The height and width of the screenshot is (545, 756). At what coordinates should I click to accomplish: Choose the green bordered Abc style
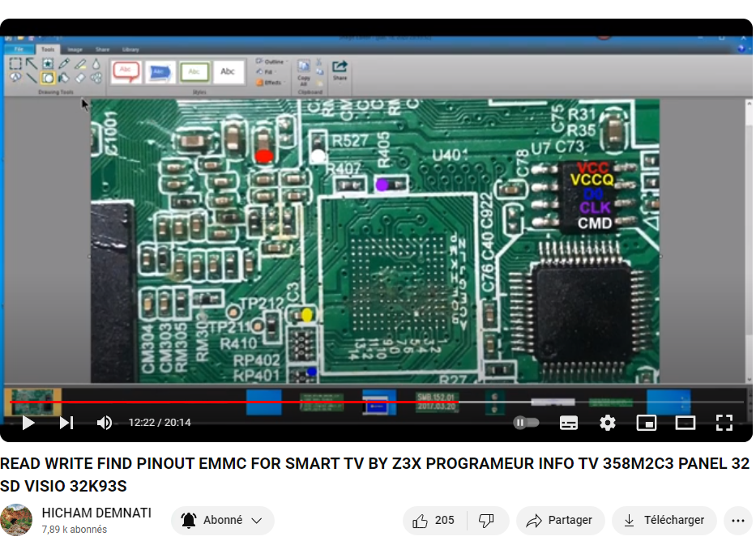[x=194, y=72]
